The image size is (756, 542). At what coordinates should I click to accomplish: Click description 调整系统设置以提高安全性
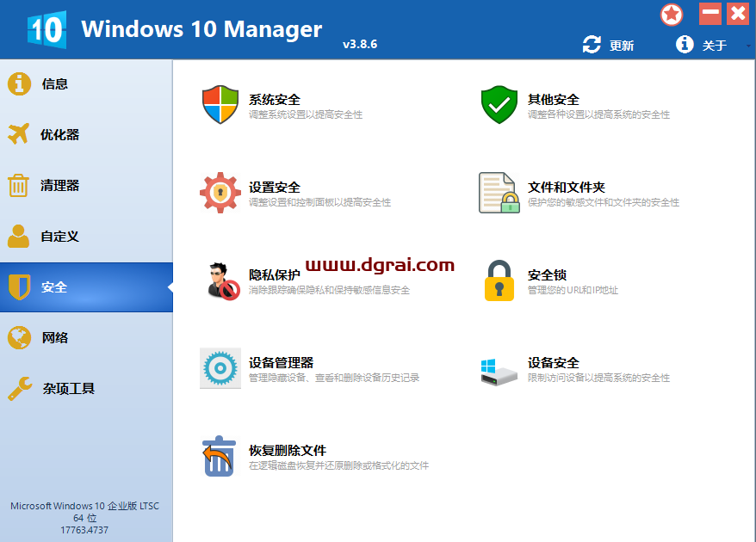pos(306,114)
